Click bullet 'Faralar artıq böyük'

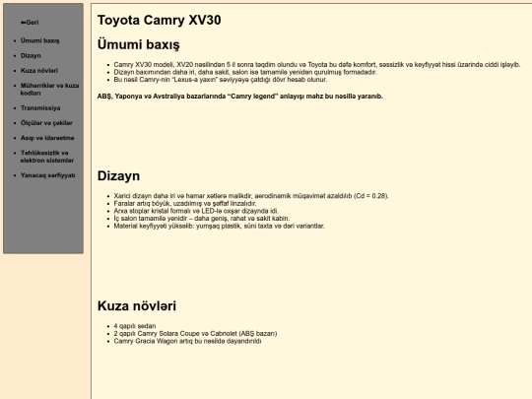[x=185, y=203]
